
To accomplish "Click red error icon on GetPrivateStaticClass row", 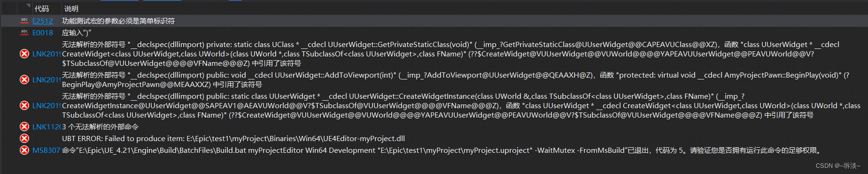I will click(x=24, y=54).
